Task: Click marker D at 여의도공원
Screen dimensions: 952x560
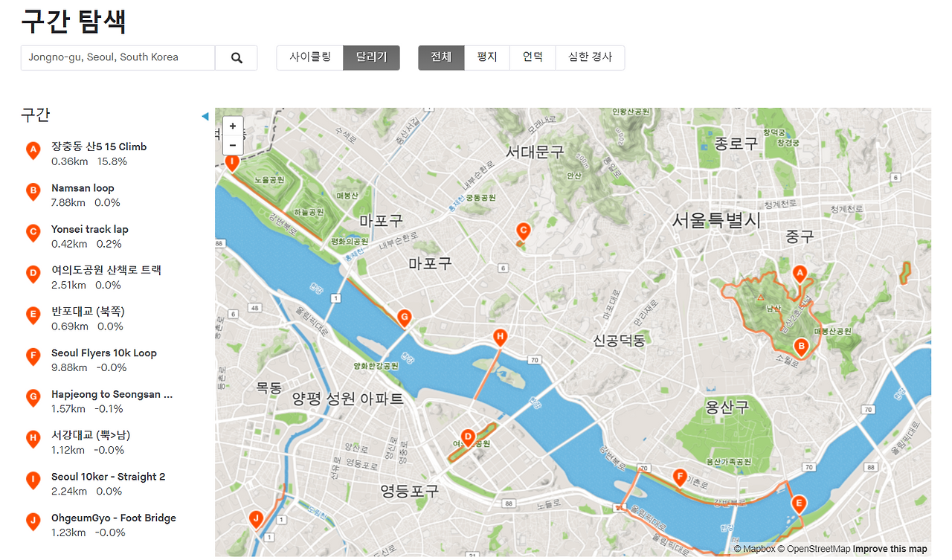Action: 467,437
